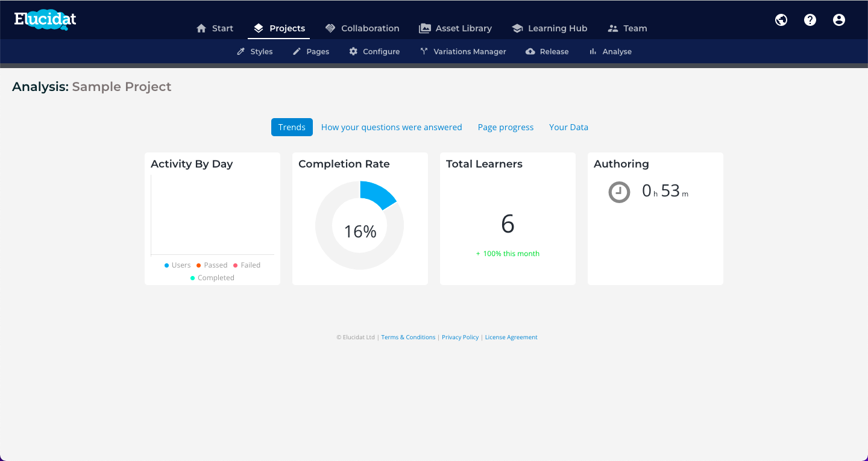Select Variations Manager in submenu
Viewport: 868px width, 461px height.
click(x=463, y=52)
